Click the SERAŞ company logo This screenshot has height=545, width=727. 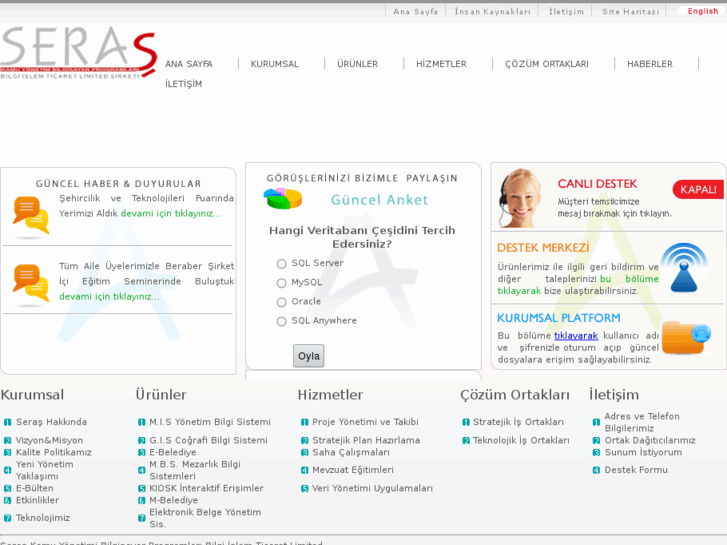(78, 53)
